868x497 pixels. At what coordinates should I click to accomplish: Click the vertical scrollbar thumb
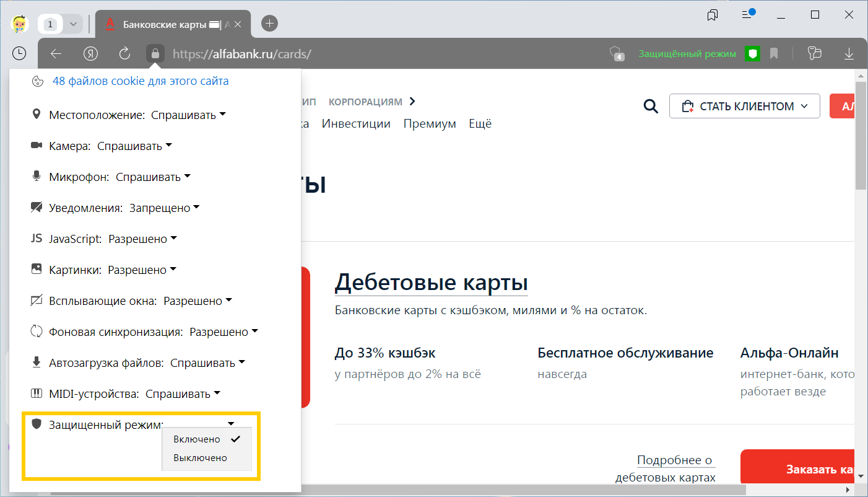pyautogui.click(x=861, y=135)
